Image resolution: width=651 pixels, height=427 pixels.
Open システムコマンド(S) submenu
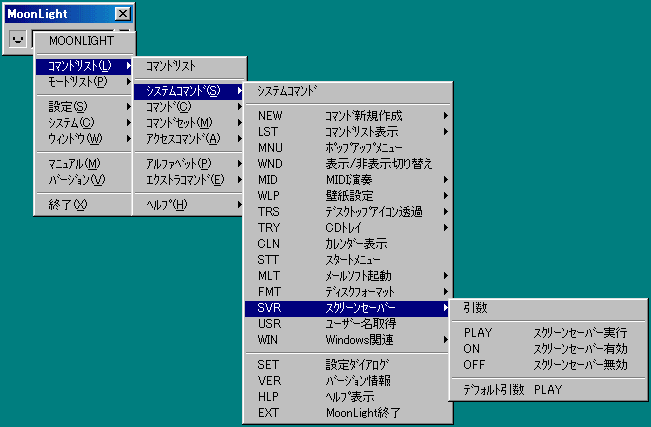tap(188, 91)
